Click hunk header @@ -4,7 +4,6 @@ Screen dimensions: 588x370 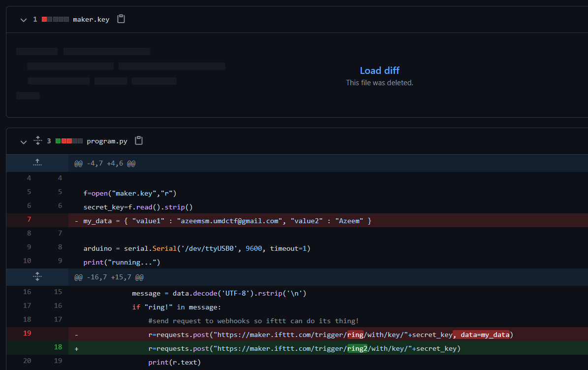(x=105, y=164)
